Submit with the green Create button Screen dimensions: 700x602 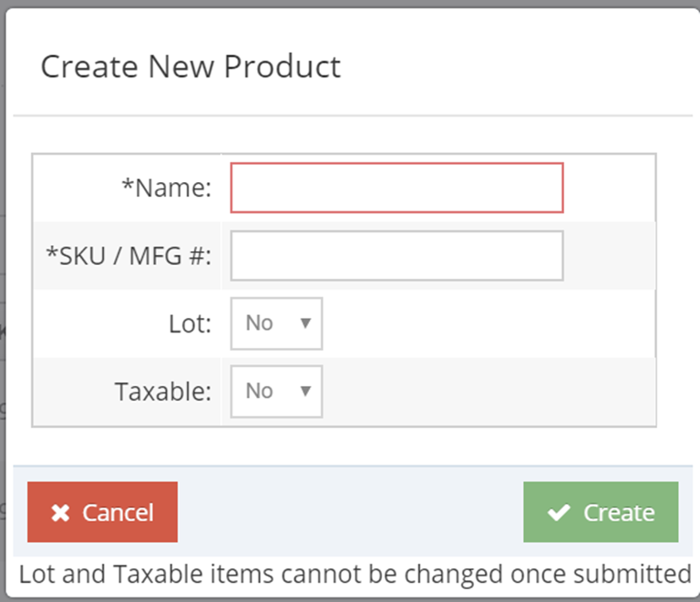click(601, 512)
